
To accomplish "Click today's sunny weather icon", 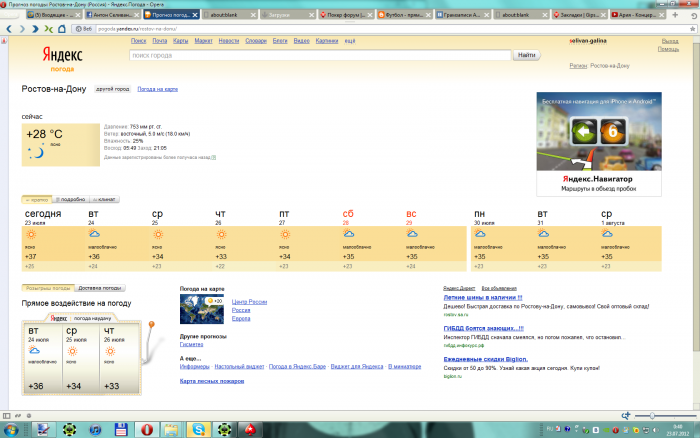I will [31, 234].
